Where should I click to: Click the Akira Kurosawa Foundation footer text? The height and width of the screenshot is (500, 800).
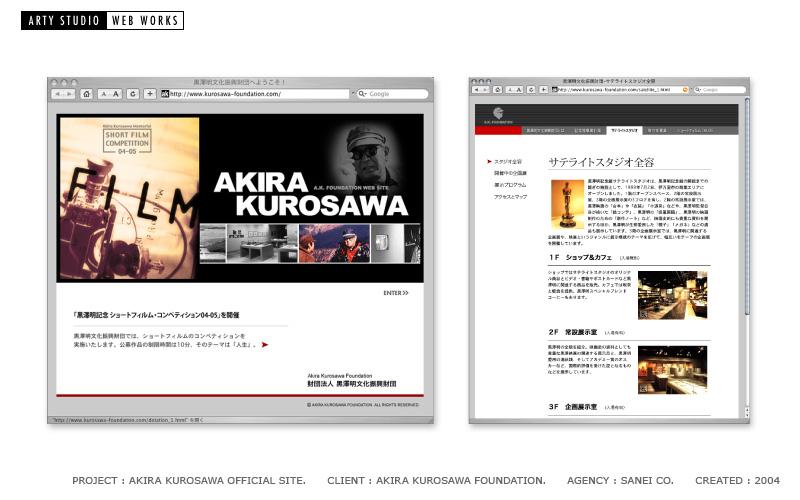click(352, 380)
